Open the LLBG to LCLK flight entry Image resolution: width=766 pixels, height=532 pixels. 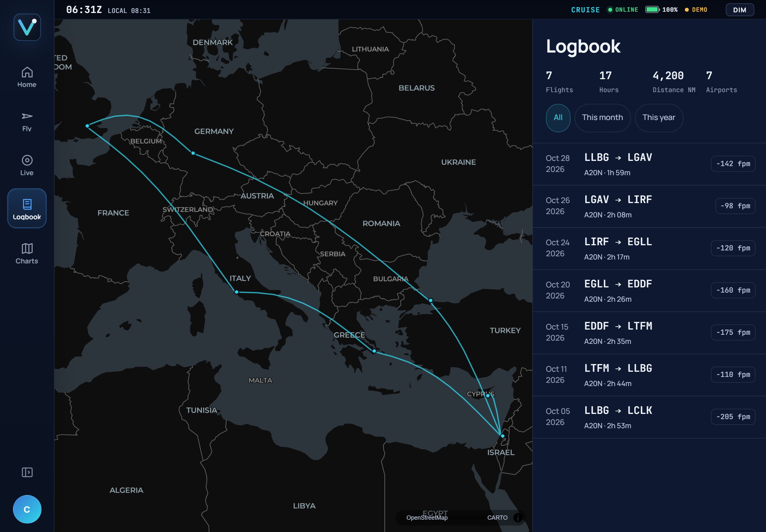649,417
